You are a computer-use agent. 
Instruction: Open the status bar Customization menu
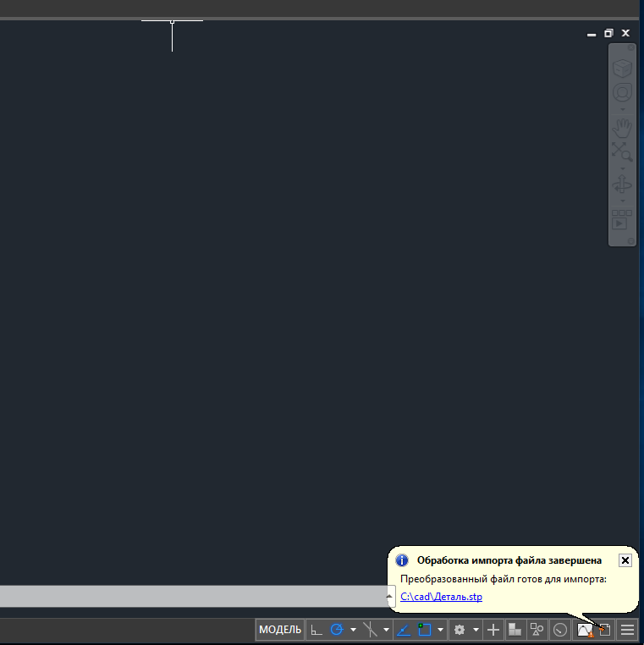click(x=628, y=630)
